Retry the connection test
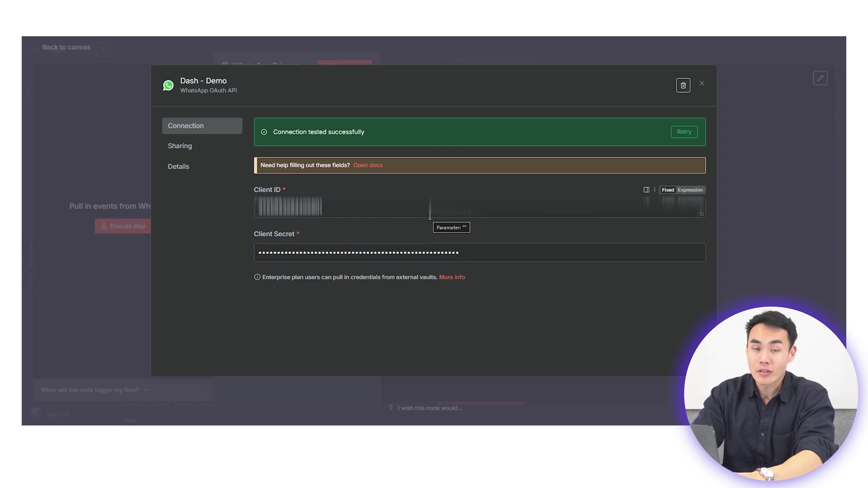 684,132
